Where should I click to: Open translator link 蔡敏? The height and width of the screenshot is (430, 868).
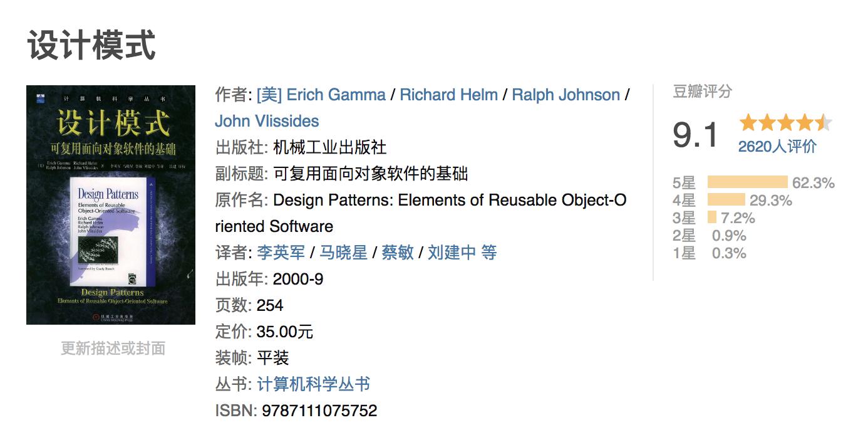tap(397, 253)
